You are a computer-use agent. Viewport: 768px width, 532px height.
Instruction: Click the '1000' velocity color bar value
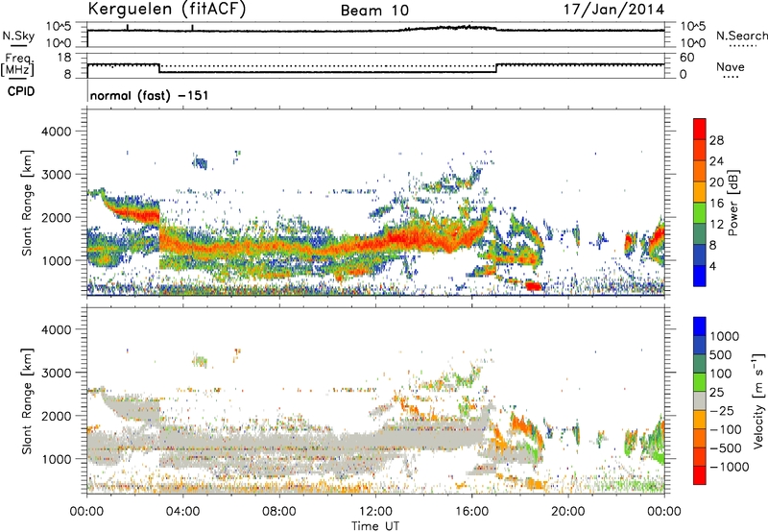(x=725, y=336)
